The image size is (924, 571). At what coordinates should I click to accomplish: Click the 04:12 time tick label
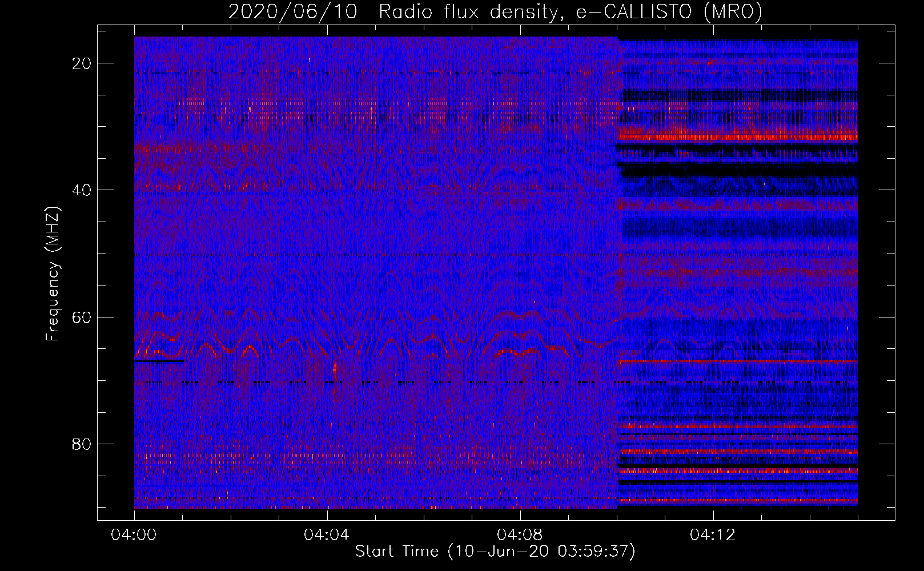[x=713, y=535]
